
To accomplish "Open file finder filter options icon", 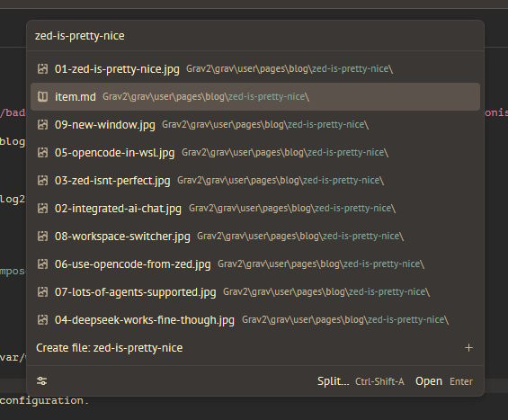I will click(x=41, y=380).
